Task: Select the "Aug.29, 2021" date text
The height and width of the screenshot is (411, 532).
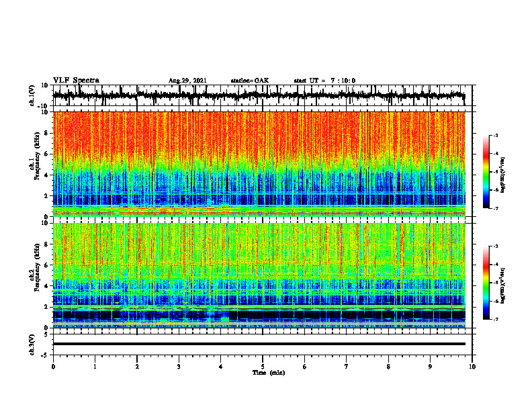Action: [x=187, y=81]
